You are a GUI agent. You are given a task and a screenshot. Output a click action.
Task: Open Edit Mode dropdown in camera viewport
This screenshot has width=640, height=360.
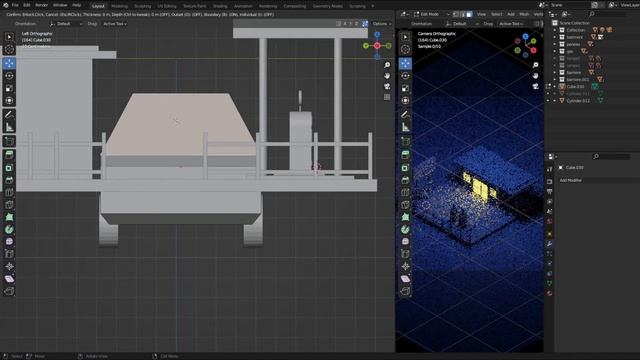point(431,14)
